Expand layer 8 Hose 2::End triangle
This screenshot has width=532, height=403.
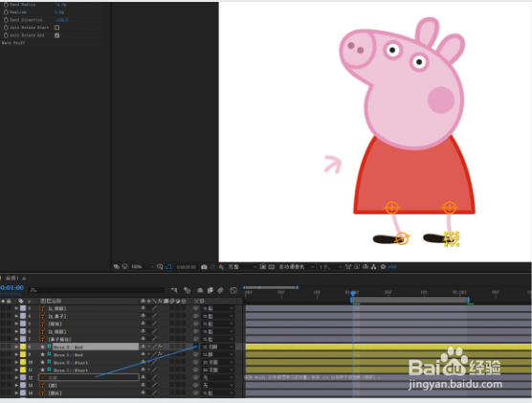click(16, 347)
